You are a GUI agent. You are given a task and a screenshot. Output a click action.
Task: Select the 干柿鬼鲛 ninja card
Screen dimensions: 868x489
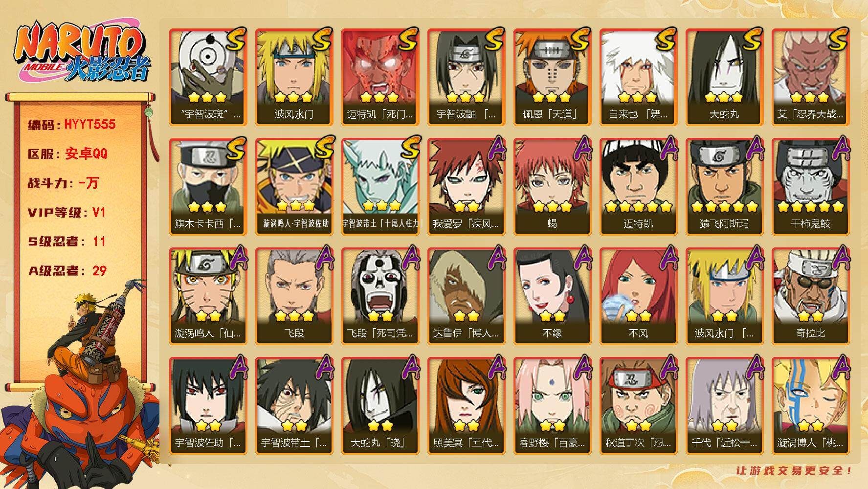pos(810,186)
